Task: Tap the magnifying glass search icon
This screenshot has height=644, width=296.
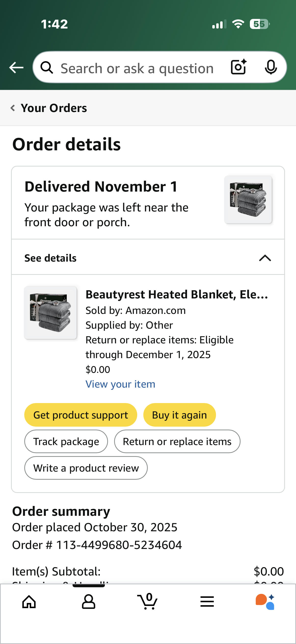Action: click(47, 68)
